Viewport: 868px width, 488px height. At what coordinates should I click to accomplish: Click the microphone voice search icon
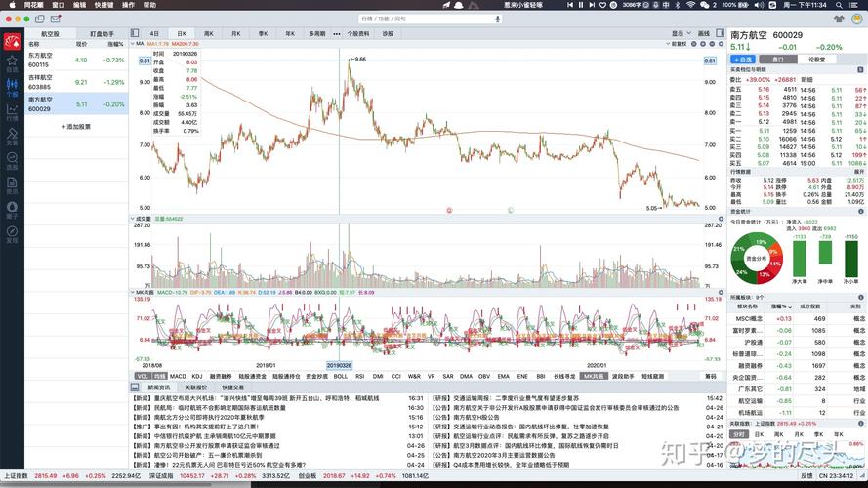coord(498,19)
